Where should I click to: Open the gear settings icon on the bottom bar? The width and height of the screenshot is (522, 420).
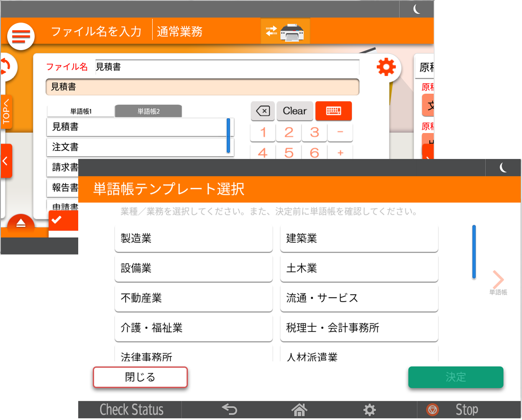coord(370,410)
